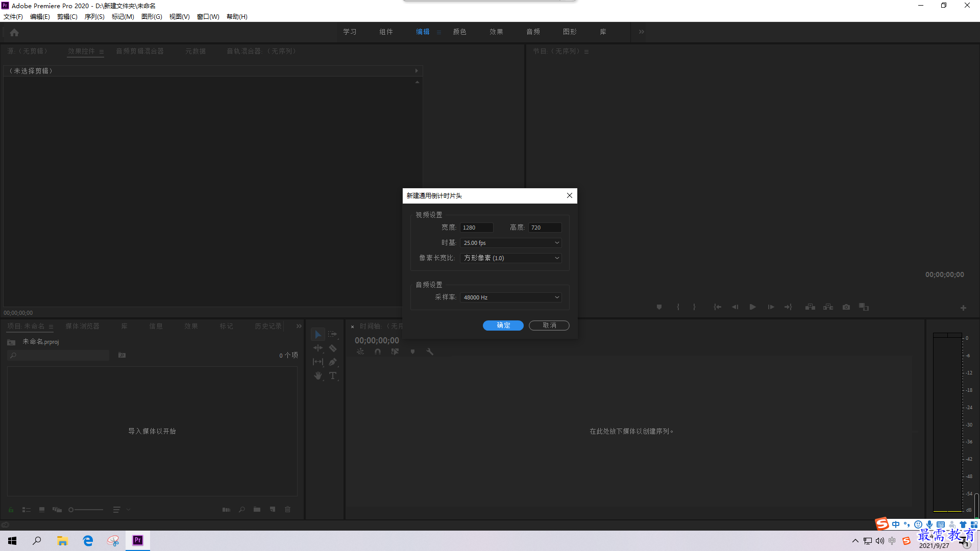980x551 pixels.
Task: Toggle project writable lock icon
Action: (11, 510)
